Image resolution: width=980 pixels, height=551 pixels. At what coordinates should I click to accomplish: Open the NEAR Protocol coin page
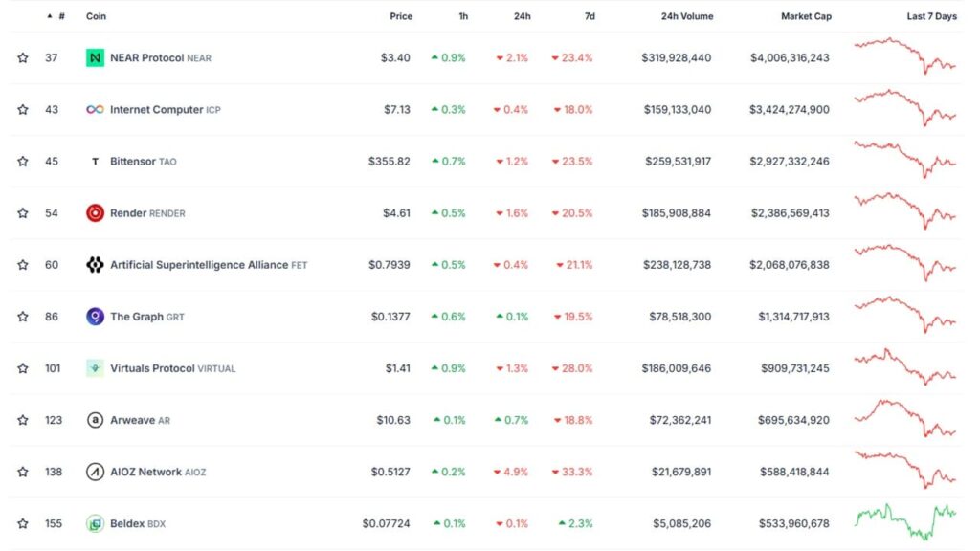[158, 57]
